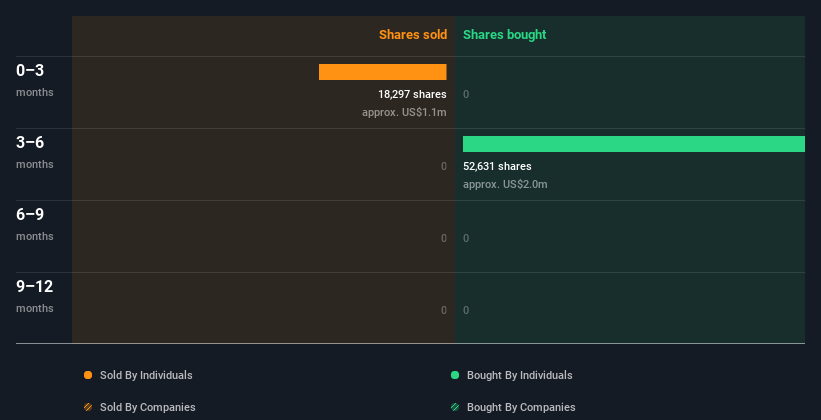This screenshot has width=821, height=420.
Task: Click the approx. US$2.0m value
Action: pyautogui.click(x=505, y=184)
